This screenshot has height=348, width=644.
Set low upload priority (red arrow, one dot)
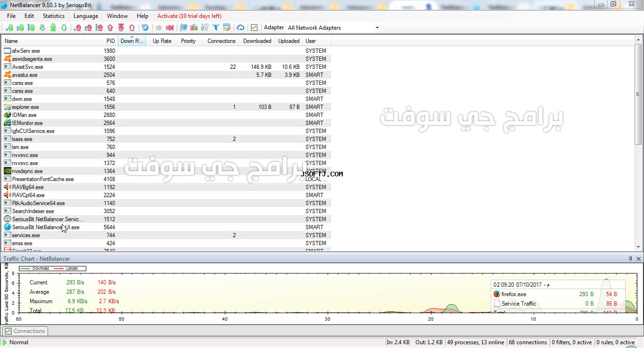[78, 28]
